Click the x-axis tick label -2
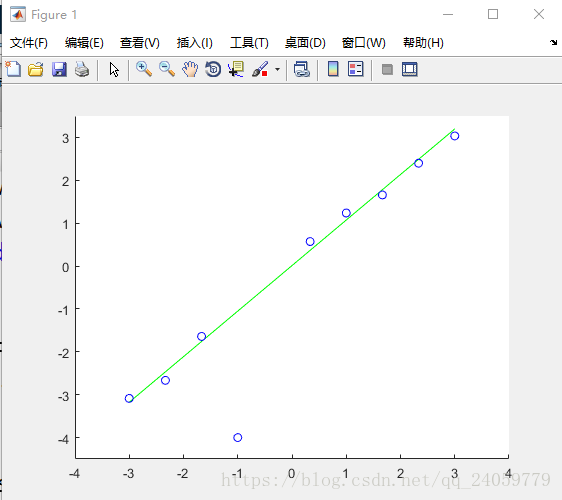The width and height of the screenshot is (562, 500). pos(182,474)
